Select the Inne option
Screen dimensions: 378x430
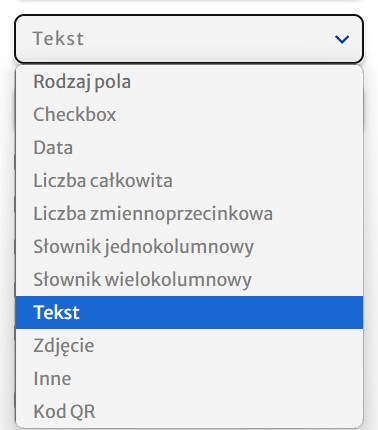pyautogui.click(x=189, y=378)
